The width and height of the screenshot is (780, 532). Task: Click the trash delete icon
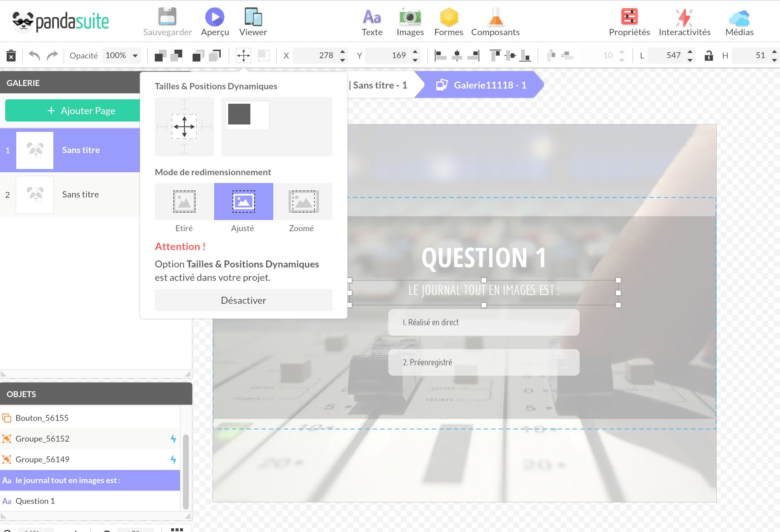pos(11,56)
